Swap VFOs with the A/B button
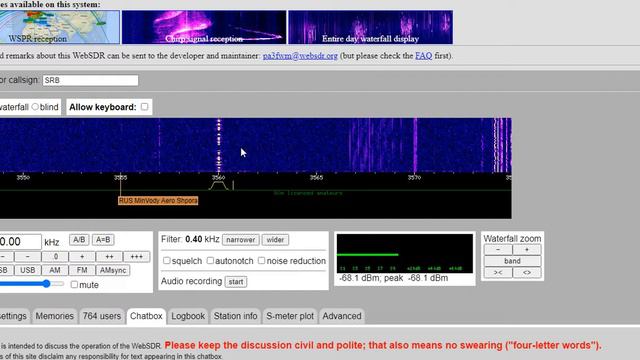Screen dimensions: 640x360 click(79, 240)
